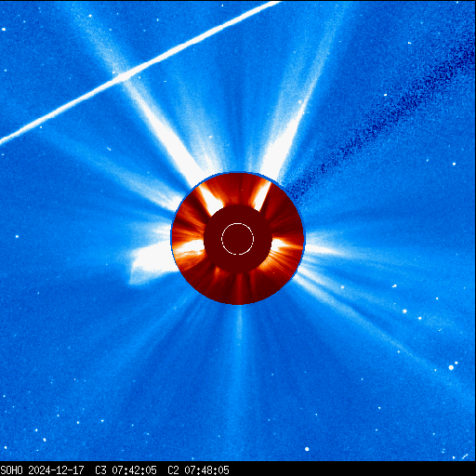476x476 pixels.
Task: Click the C3 07:42:05 timestamp
Action: (126, 469)
